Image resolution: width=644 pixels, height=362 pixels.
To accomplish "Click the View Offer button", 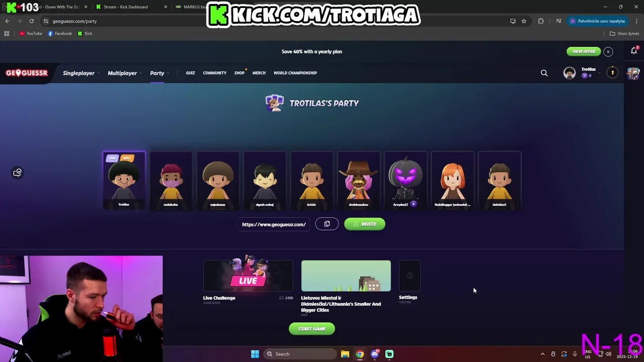I will pyautogui.click(x=584, y=51).
